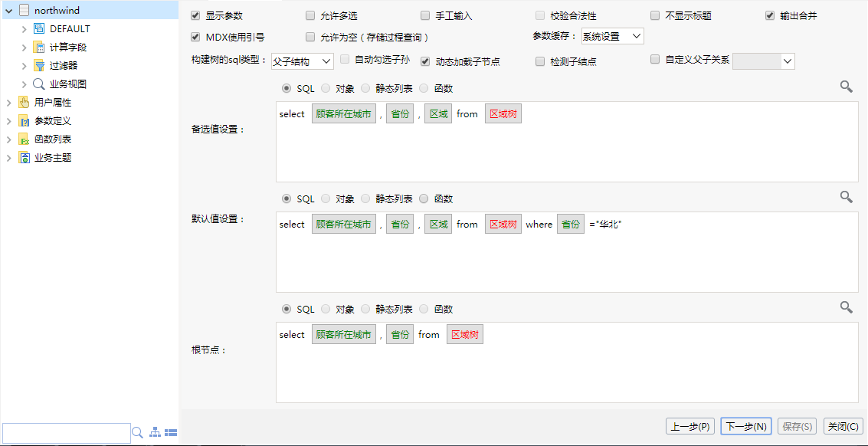Select 静态列表 radio for 备选值设置
The width and height of the screenshot is (868, 446).
pos(365,88)
